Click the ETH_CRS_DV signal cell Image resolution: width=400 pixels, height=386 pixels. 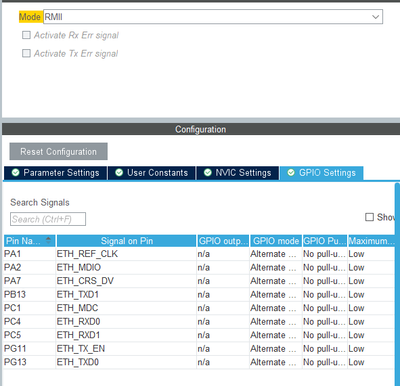click(126, 281)
